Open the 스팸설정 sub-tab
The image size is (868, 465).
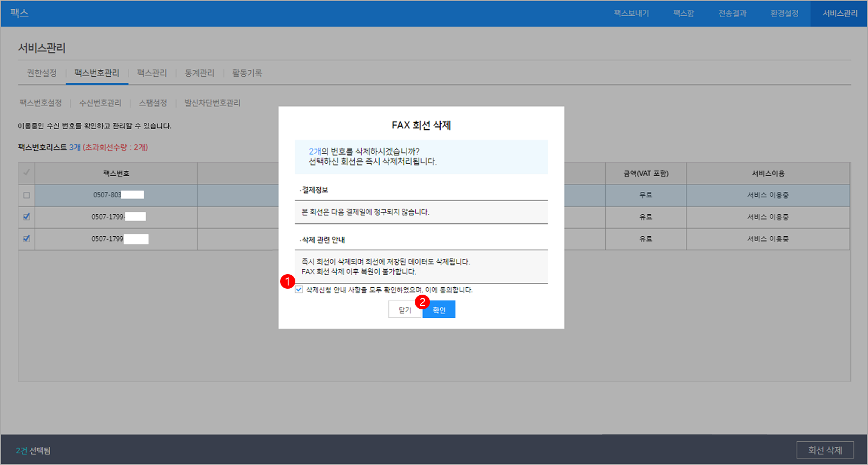153,103
